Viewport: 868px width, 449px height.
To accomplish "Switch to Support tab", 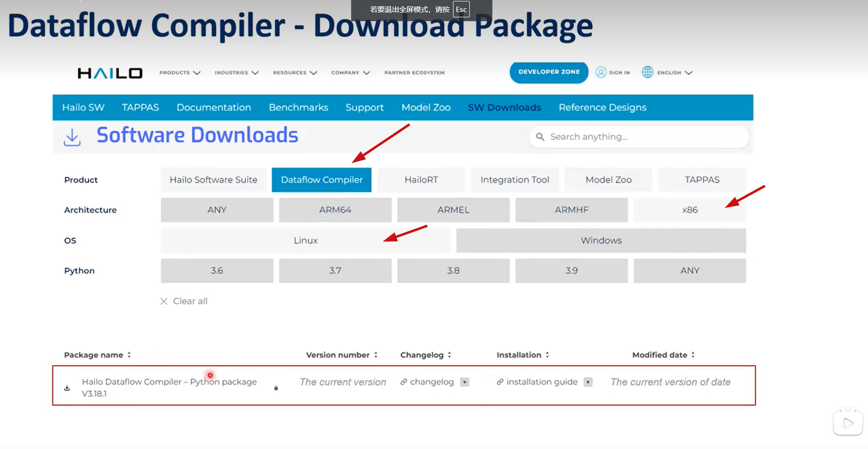I will point(365,108).
